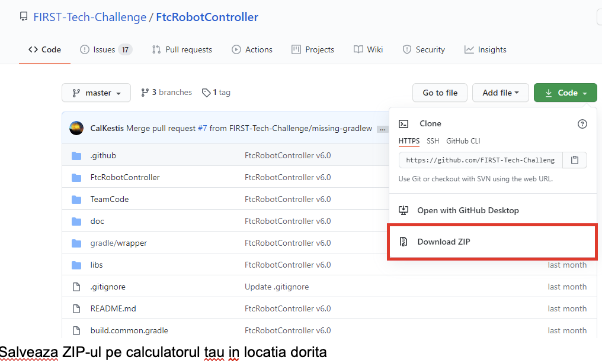Expand commit message ellipsis button

tap(382, 130)
